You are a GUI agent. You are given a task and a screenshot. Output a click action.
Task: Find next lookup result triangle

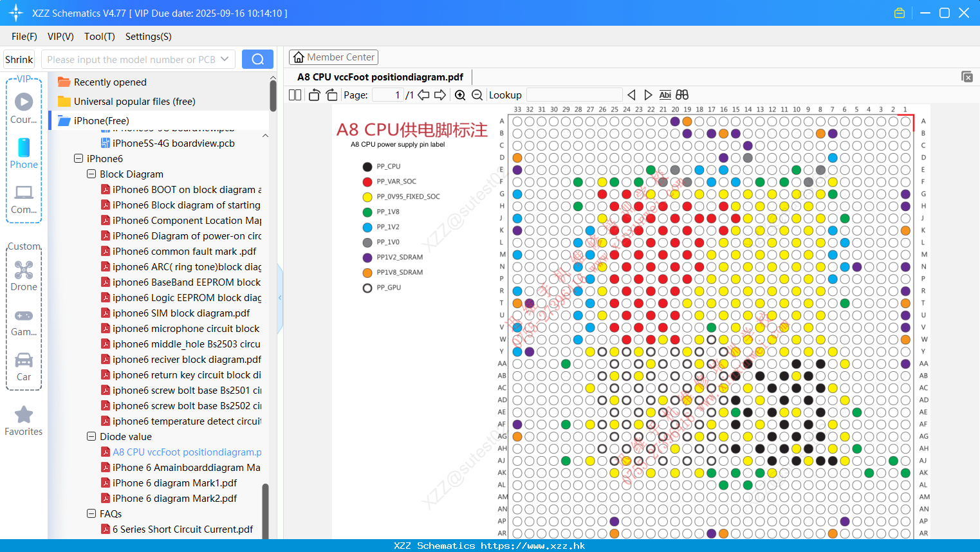[648, 95]
